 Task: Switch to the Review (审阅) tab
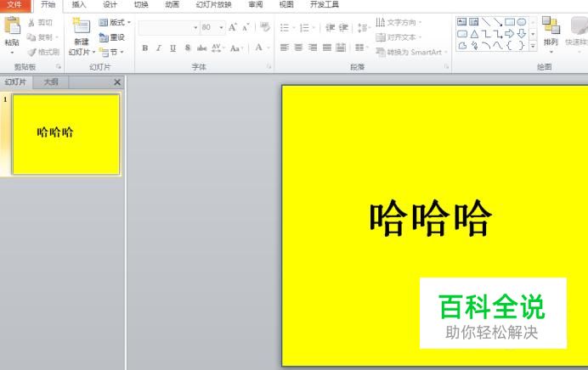click(256, 4)
